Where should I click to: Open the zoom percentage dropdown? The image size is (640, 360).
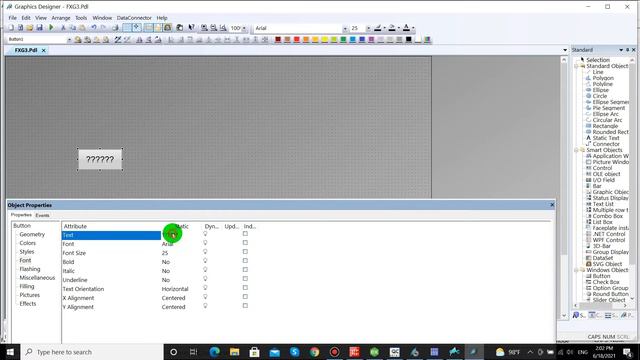244,28
